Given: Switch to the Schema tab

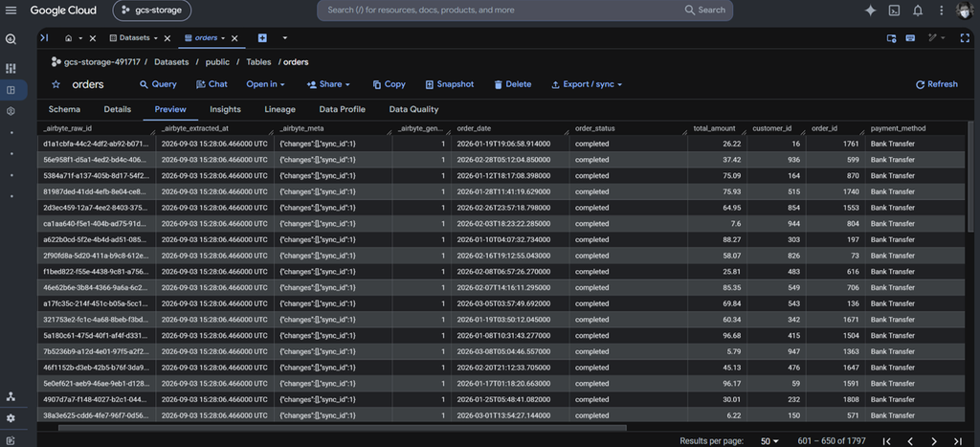Looking at the screenshot, I should (x=64, y=109).
